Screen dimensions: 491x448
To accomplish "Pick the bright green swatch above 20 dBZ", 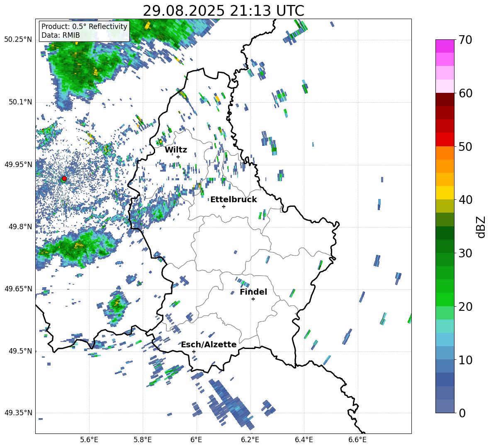I will [445, 300].
